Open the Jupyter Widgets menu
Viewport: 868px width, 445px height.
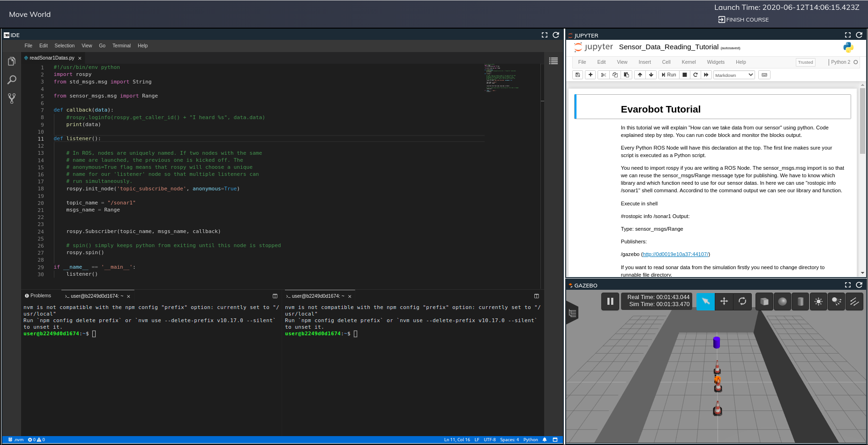pyautogui.click(x=716, y=62)
